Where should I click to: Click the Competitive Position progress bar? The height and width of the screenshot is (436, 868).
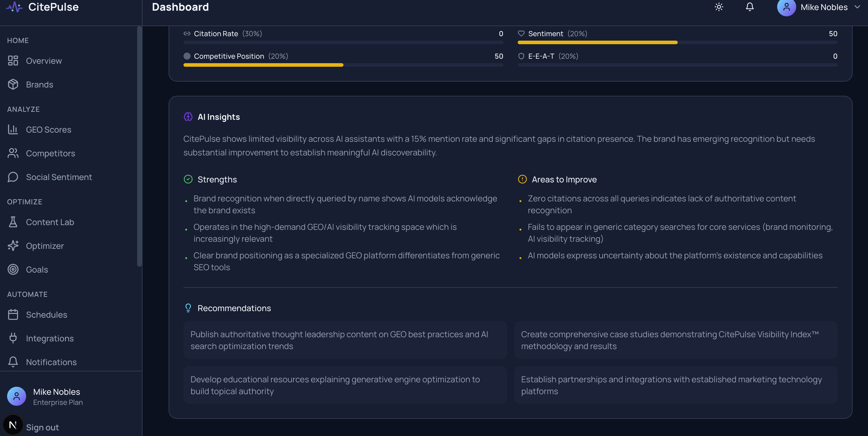pyautogui.click(x=343, y=65)
